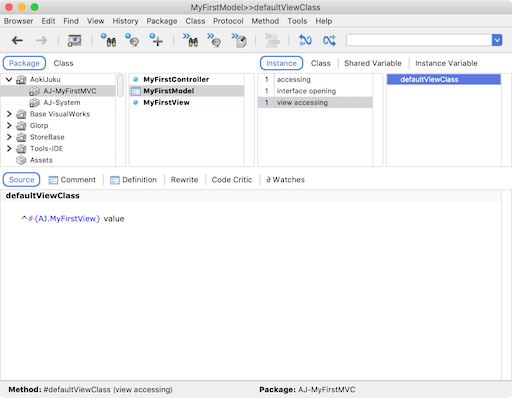Switch to Class side methods
This screenshot has width=512, height=398.
[320, 63]
